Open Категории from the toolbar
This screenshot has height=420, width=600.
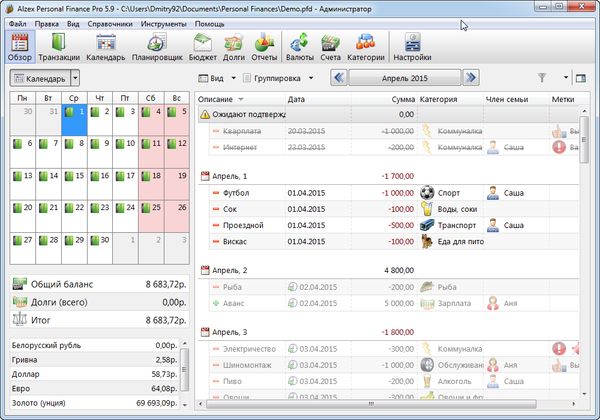[365, 47]
